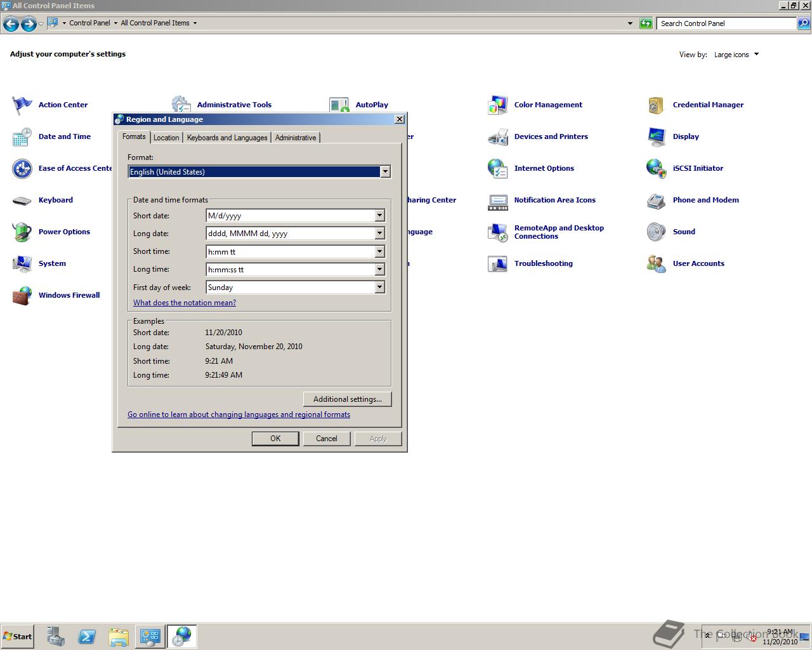Viewport: 812px width, 650px height.
Task: Click the Control Panel breadcrumb item
Action: tap(89, 23)
